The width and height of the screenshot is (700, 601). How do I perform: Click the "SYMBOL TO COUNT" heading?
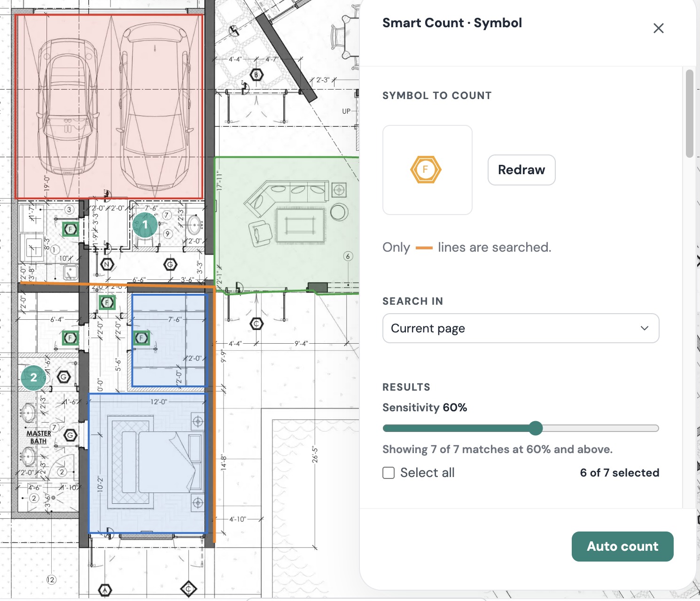[437, 96]
